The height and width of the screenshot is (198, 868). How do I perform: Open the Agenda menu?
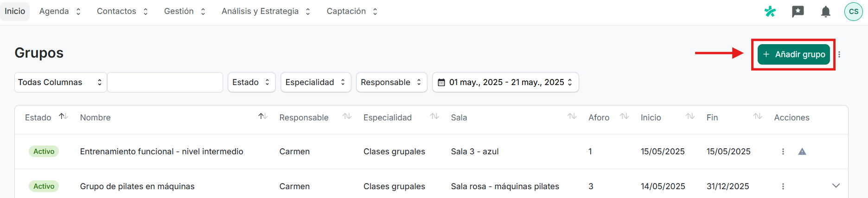tap(60, 11)
